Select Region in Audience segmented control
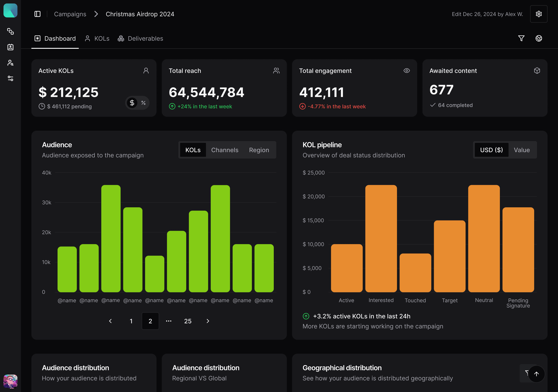The image size is (558, 392). [x=259, y=150]
